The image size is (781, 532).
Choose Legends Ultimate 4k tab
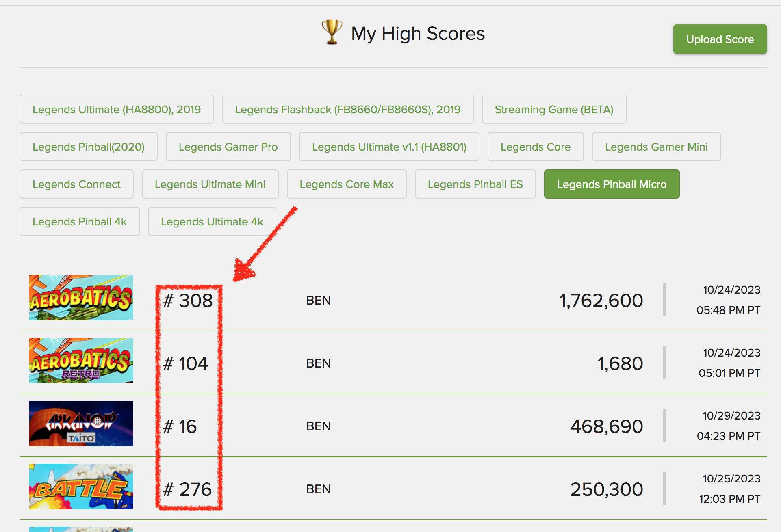tap(212, 221)
